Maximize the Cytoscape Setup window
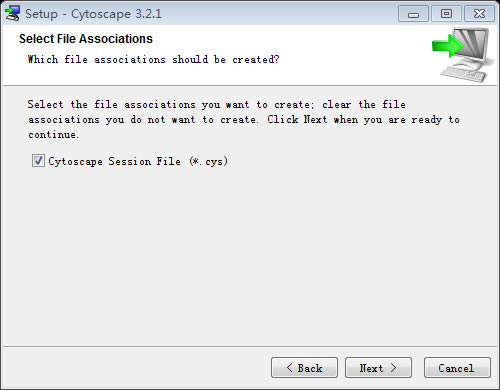 coord(446,14)
